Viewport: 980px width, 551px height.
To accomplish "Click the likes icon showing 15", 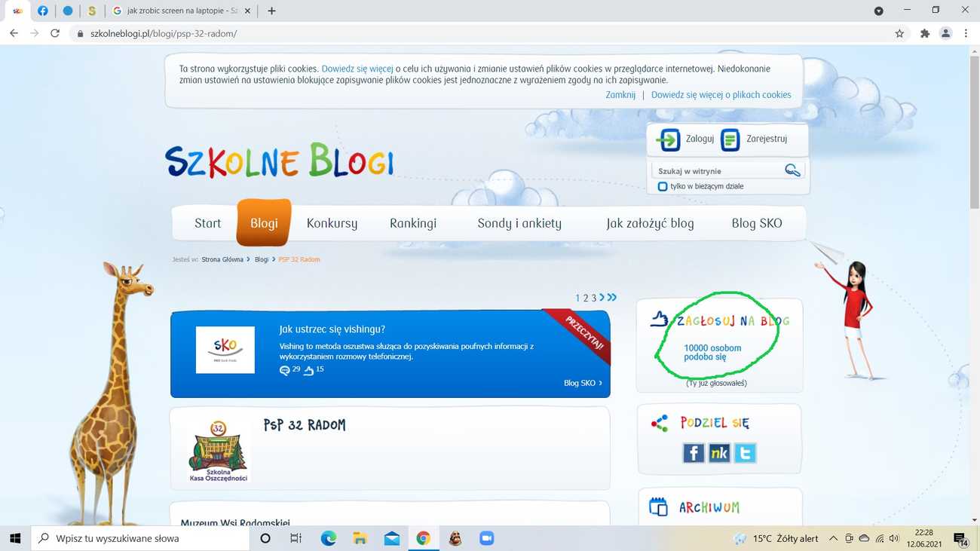I will 308,370.
